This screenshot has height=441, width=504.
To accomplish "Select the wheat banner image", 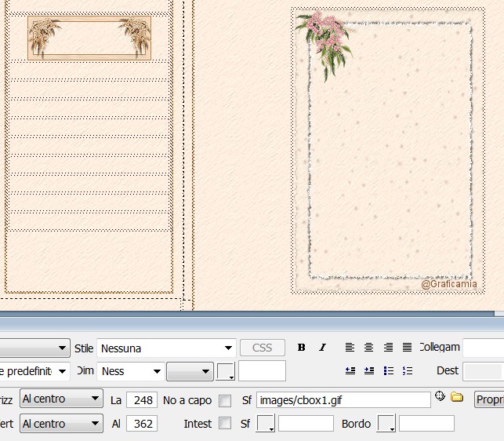I will tap(89, 38).
